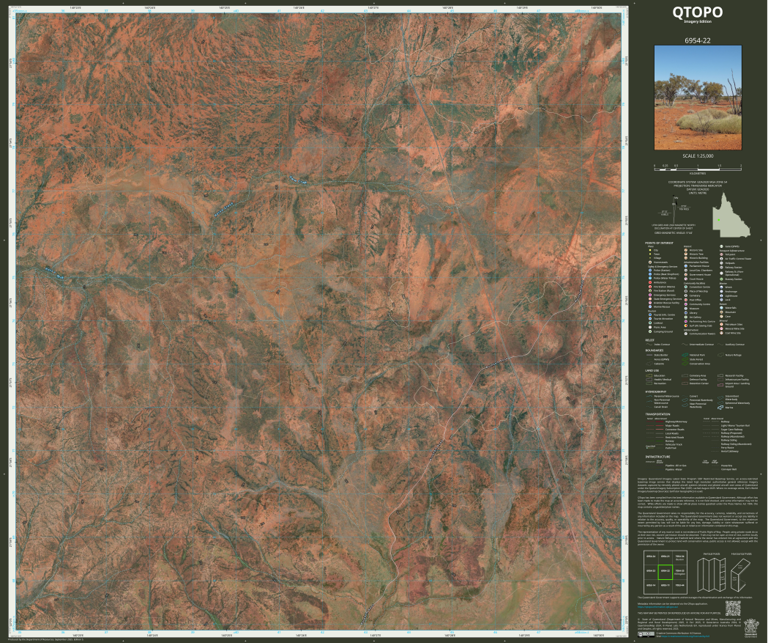This screenshot has width=768, height=643.
Task: Click the Helipads legend icon
Action: [x=721, y=263]
